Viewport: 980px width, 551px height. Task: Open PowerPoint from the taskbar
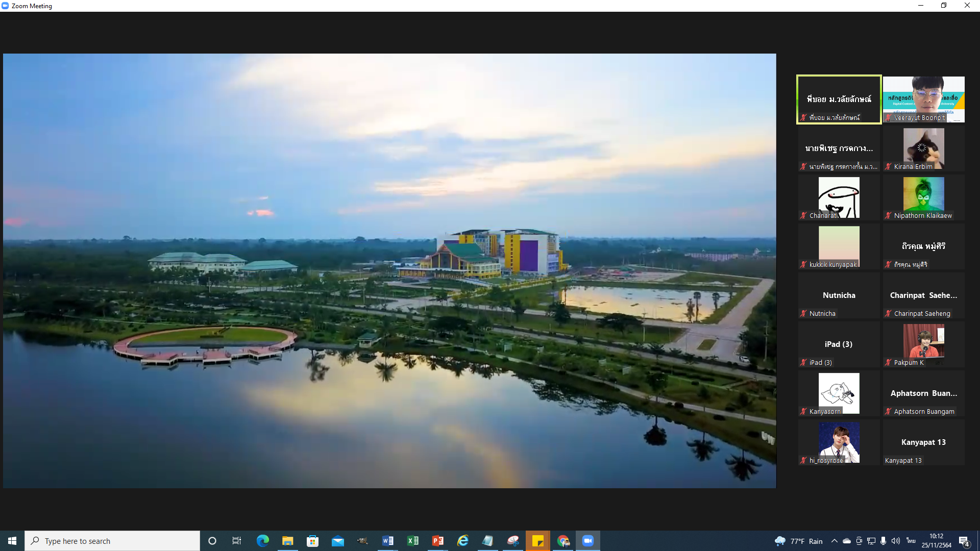[438, 541]
